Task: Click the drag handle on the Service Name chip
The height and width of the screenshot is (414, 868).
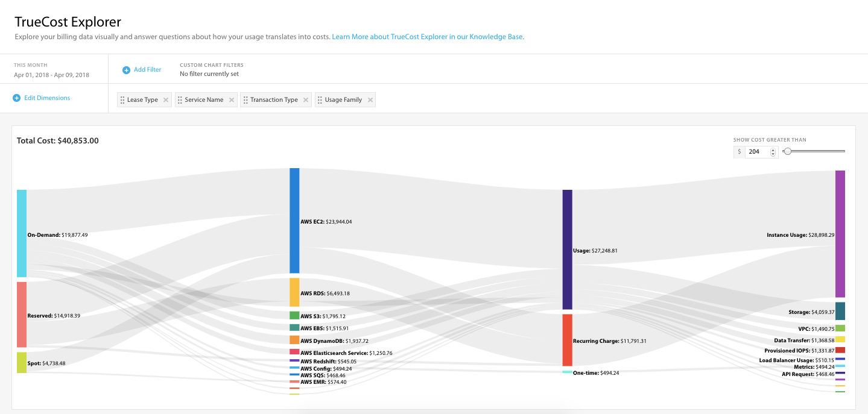Action: (x=180, y=99)
